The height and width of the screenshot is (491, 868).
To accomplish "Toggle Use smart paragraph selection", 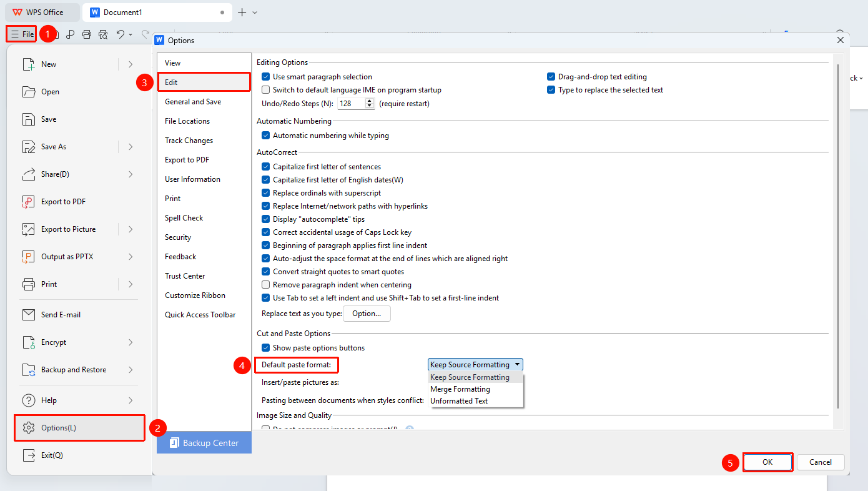I will click(x=266, y=77).
